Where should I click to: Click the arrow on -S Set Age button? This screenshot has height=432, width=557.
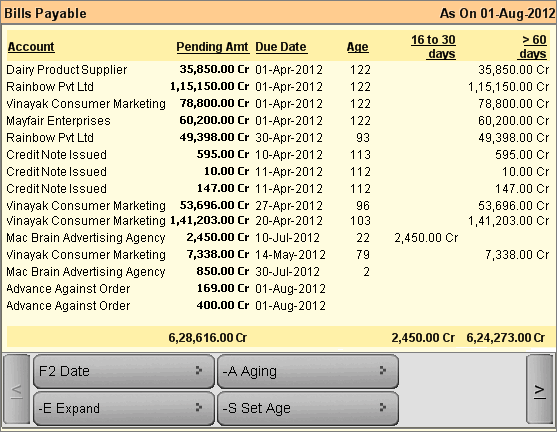click(383, 407)
